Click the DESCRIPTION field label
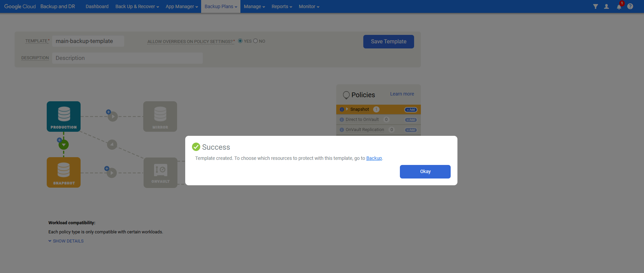Screen dimensions: 644x273 [35, 58]
